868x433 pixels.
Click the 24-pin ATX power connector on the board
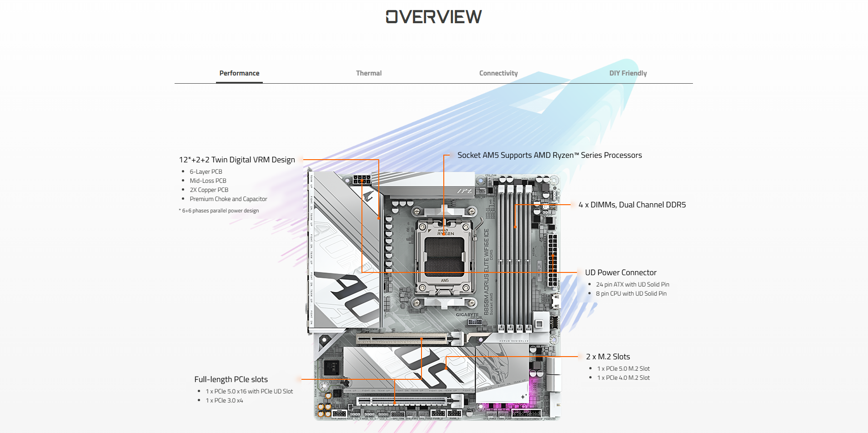point(552,259)
